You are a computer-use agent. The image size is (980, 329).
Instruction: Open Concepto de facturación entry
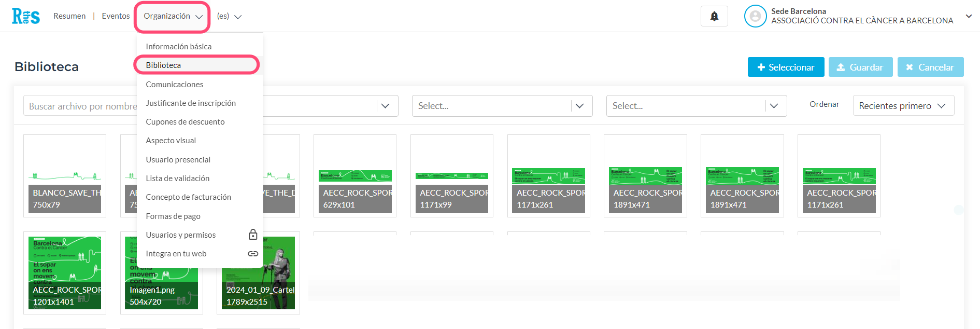pos(200,197)
